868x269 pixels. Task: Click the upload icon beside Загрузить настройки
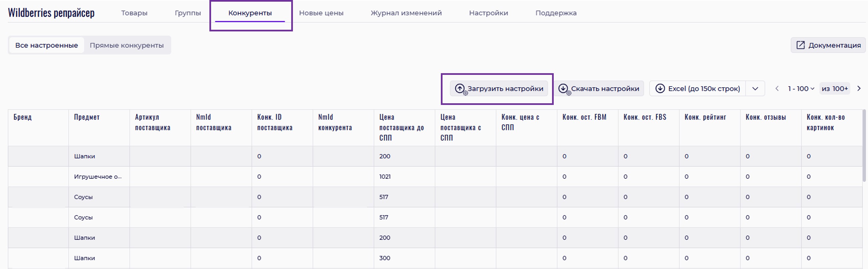coord(460,89)
